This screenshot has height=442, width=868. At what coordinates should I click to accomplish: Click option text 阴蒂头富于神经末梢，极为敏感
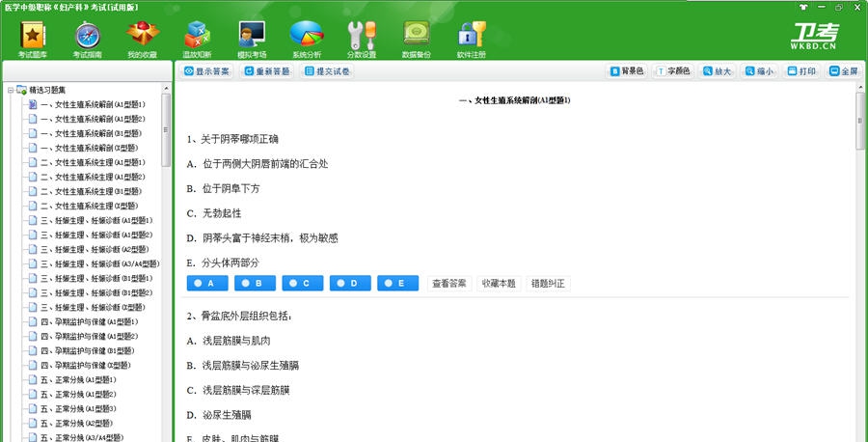click(x=270, y=238)
